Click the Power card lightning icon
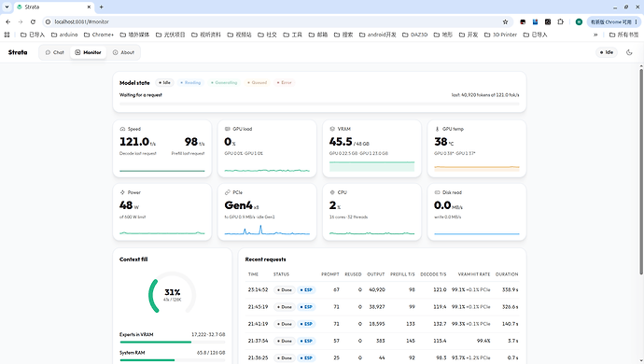Viewport: 644px width, 364px height. tap(122, 192)
